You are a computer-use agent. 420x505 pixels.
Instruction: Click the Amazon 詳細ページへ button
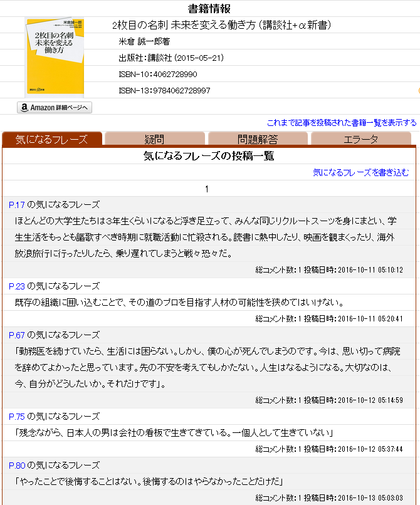(x=55, y=108)
